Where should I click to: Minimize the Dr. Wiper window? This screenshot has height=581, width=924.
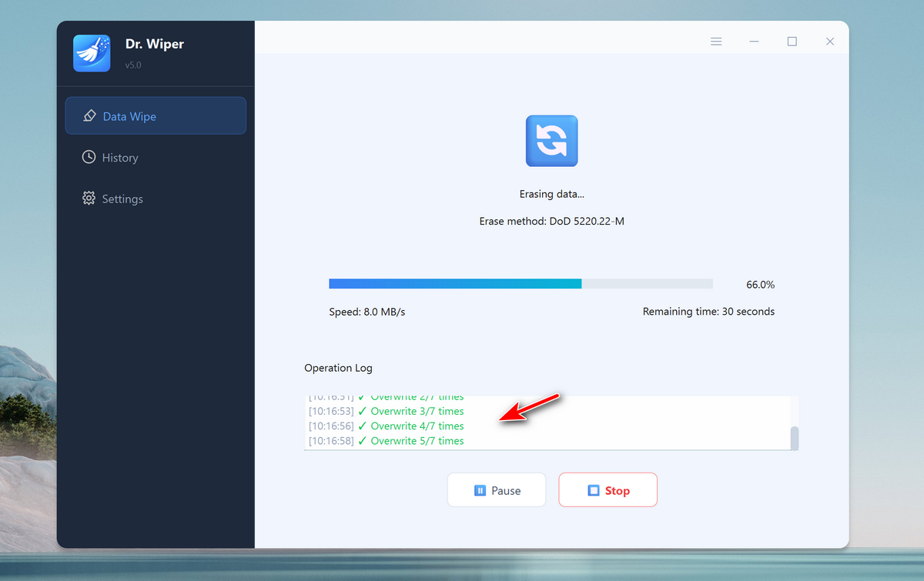754,42
